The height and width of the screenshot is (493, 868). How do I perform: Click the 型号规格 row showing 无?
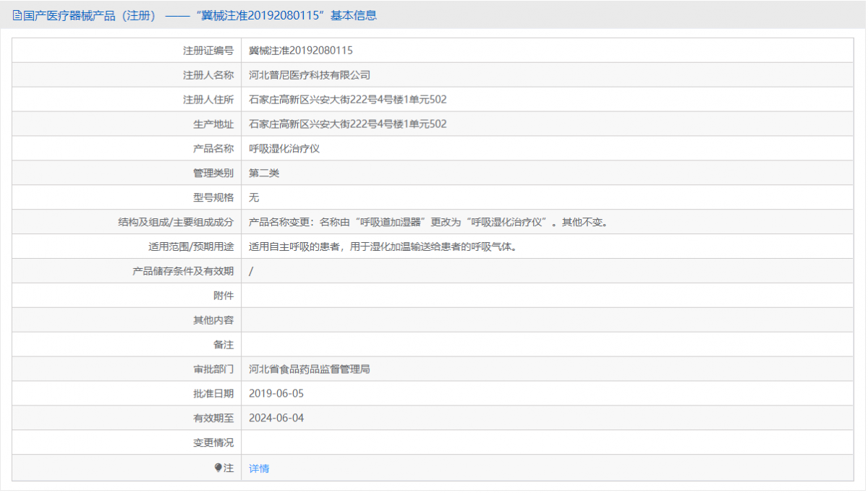click(253, 197)
